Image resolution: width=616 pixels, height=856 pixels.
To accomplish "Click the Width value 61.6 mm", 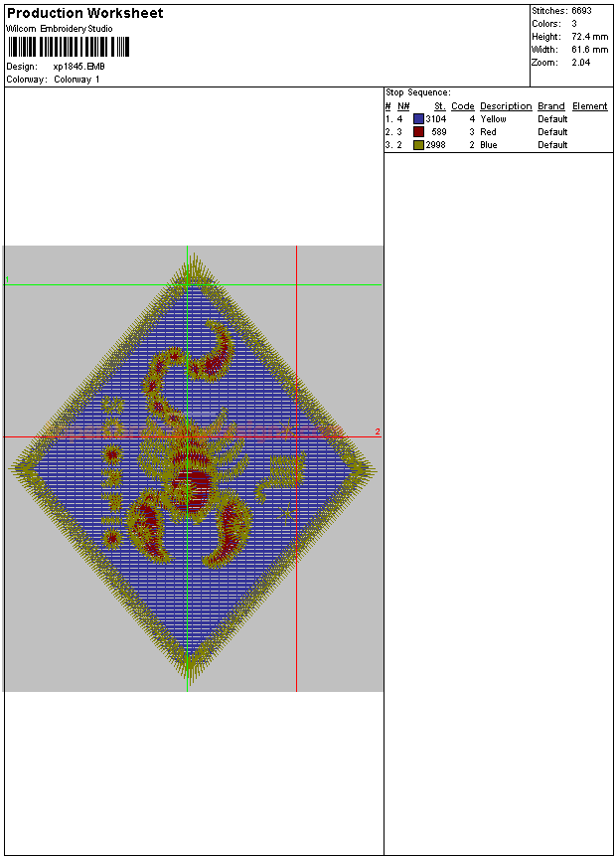I will point(590,50).
